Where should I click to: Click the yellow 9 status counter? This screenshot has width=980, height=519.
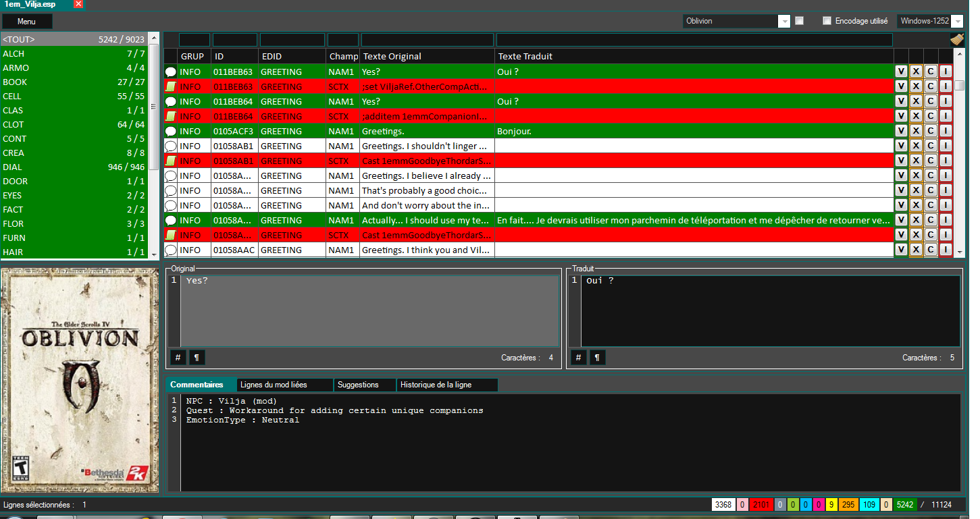tap(832, 504)
